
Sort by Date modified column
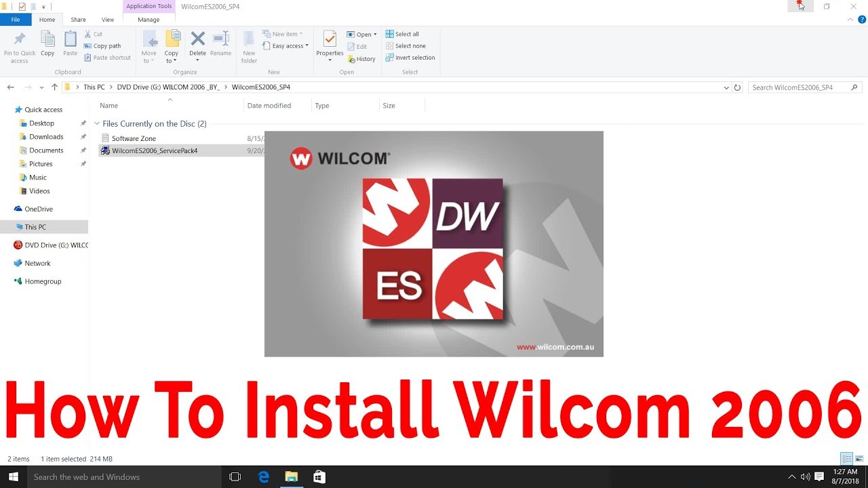[x=269, y=106]
